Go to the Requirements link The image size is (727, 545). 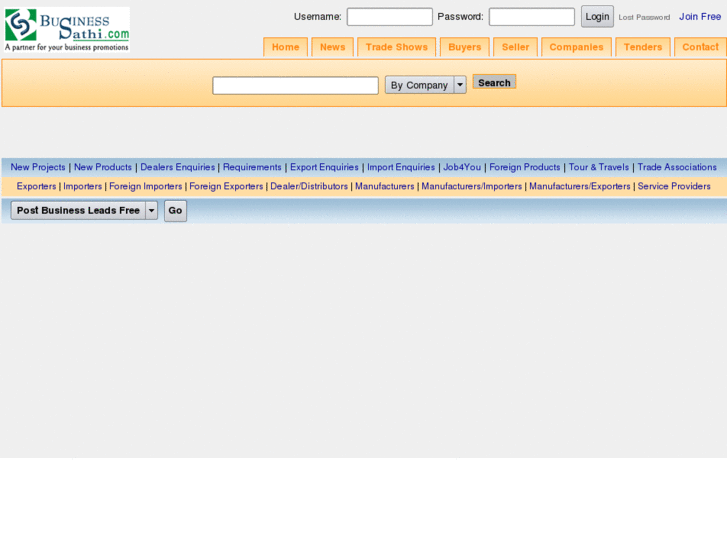[252, 167]
